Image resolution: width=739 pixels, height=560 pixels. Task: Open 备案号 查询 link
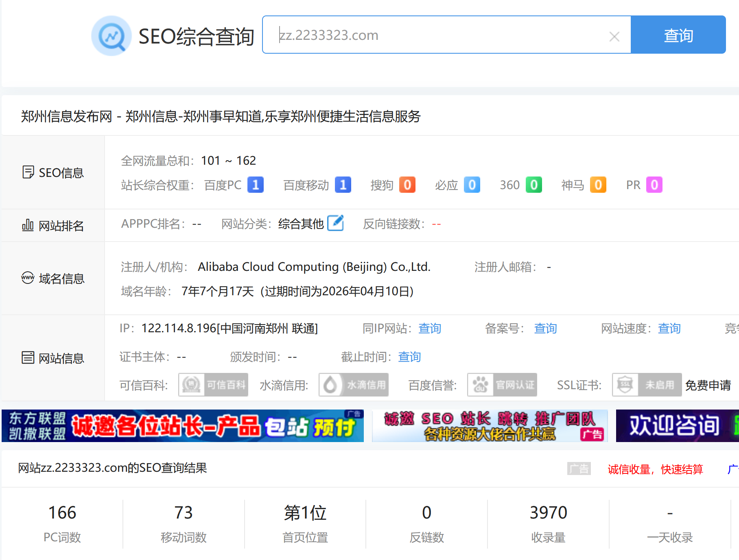click(x=545, y=328)
